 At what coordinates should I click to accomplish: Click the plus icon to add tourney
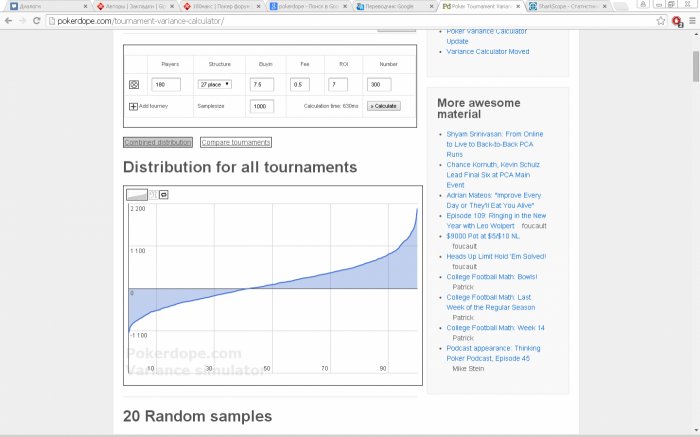(x=133, y=106)
